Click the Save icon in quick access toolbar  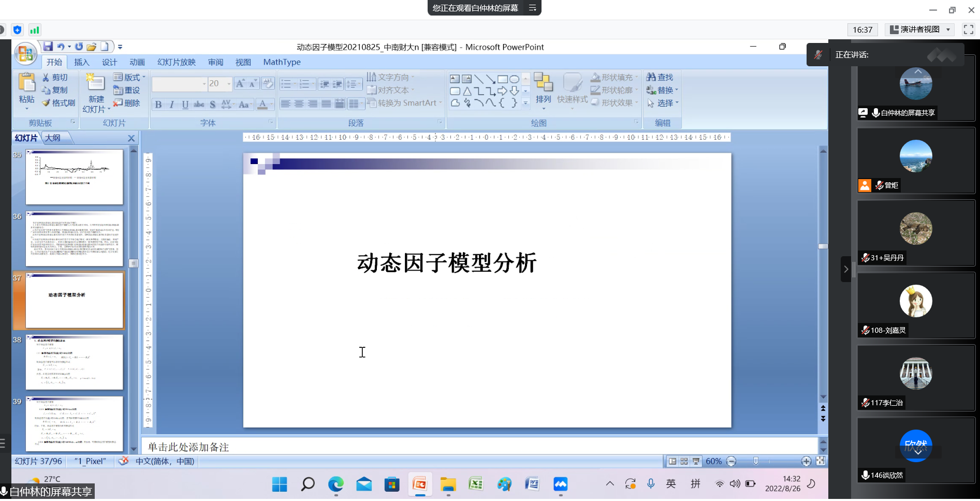[x=48, y=47]
